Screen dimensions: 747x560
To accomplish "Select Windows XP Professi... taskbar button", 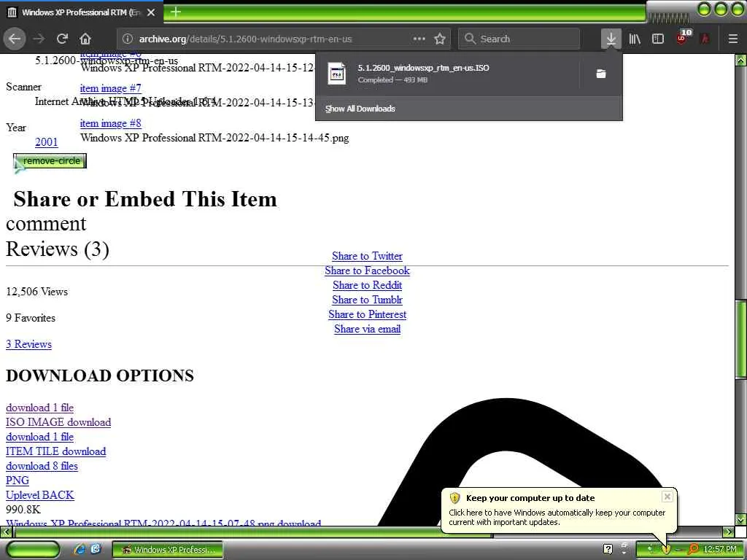I will pyautogui.click(x=168, y=550).
